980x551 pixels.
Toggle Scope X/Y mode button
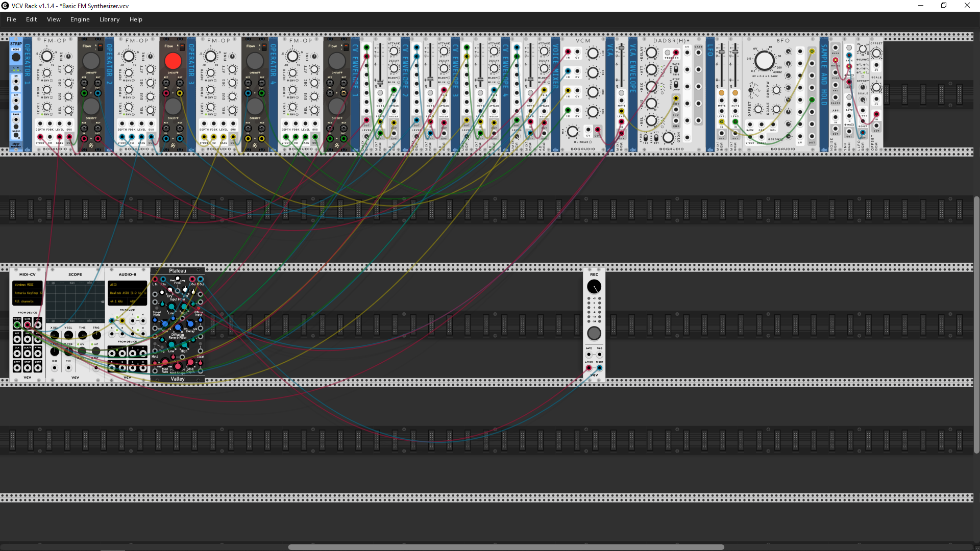click(82, 351)
